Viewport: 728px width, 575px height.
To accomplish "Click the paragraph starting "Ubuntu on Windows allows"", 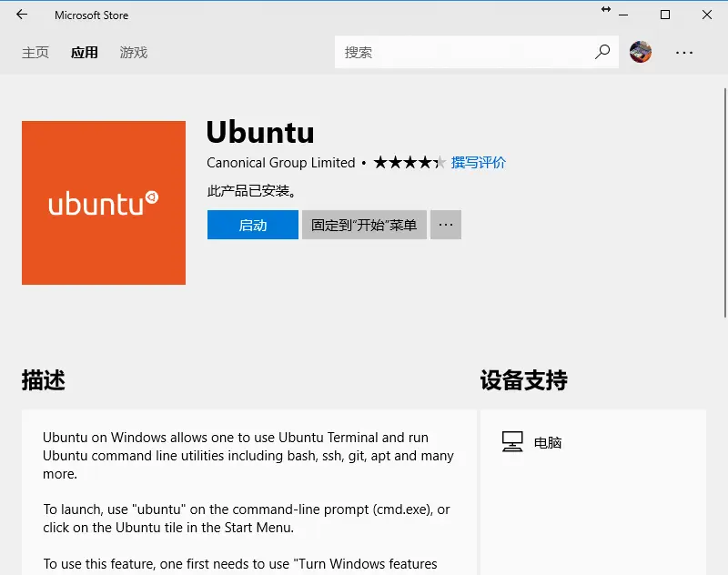I will pos(248,456).
